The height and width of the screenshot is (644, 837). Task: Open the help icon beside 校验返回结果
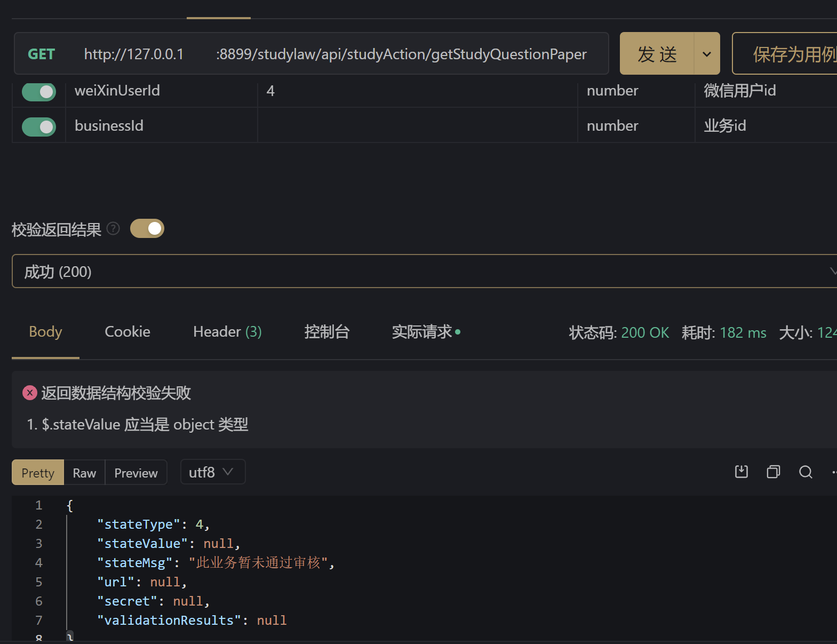pyautogui.click(x=113, y=229)
